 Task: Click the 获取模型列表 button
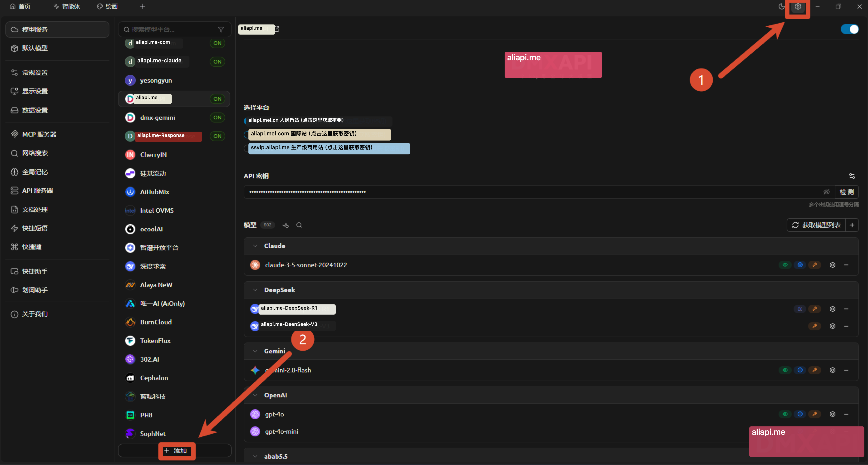tap(816, 225)
